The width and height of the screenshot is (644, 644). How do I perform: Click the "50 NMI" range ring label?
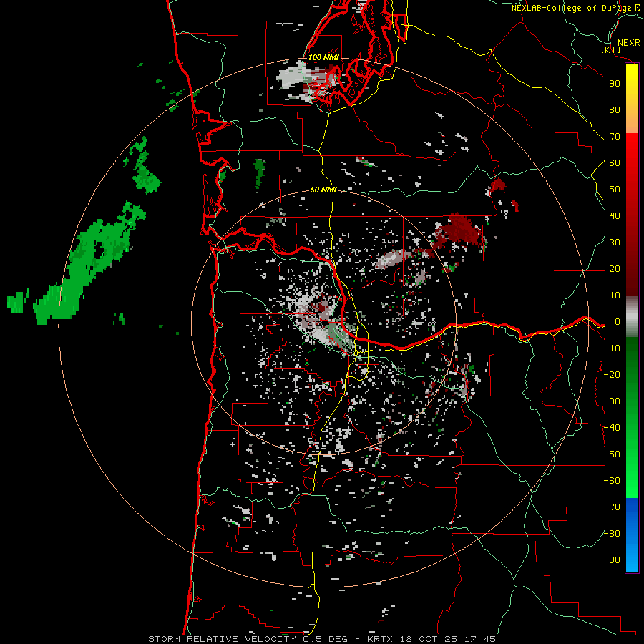click(323, 190)
